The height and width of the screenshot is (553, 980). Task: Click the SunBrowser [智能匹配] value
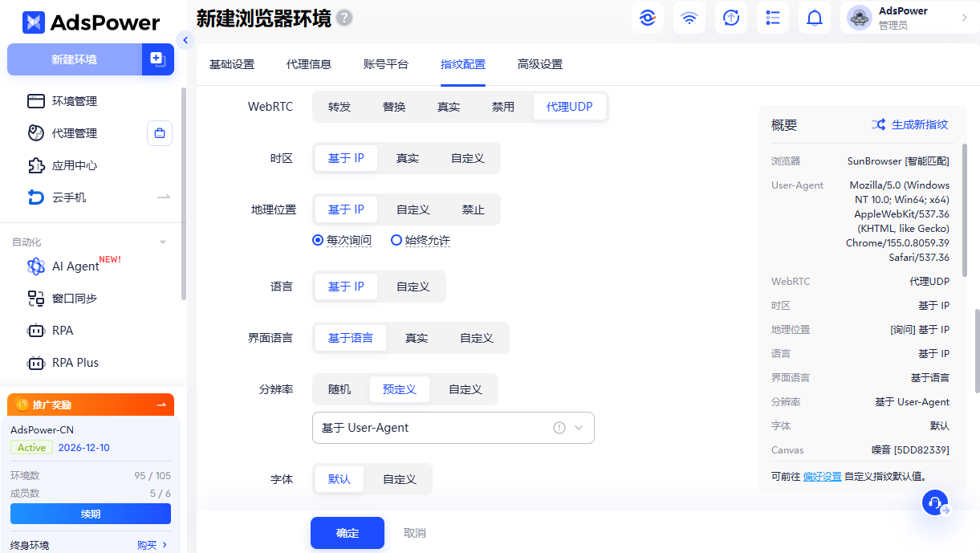[x=898, y=161]
